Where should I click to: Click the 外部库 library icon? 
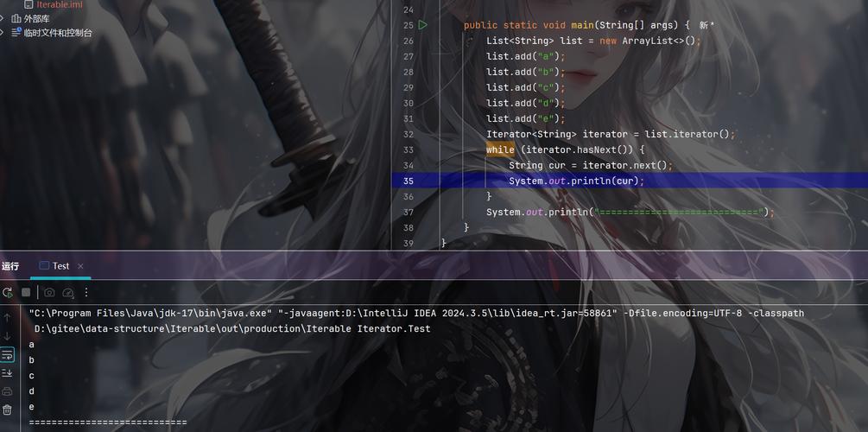[16, 18]
